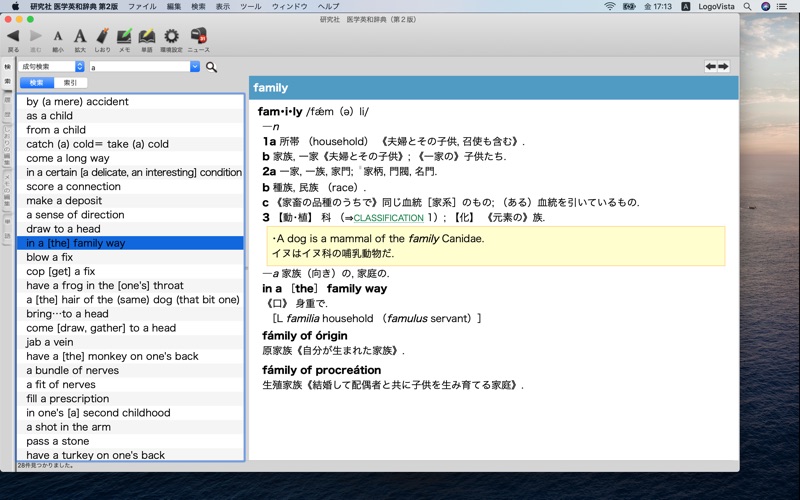Click the battery status icon

tap(629, 6)
